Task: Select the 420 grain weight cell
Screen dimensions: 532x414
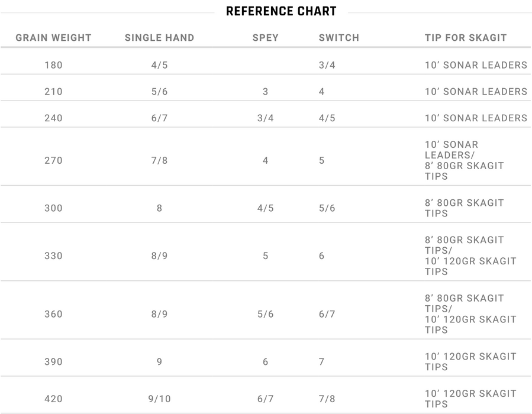Action: click(x=54, y=399)
